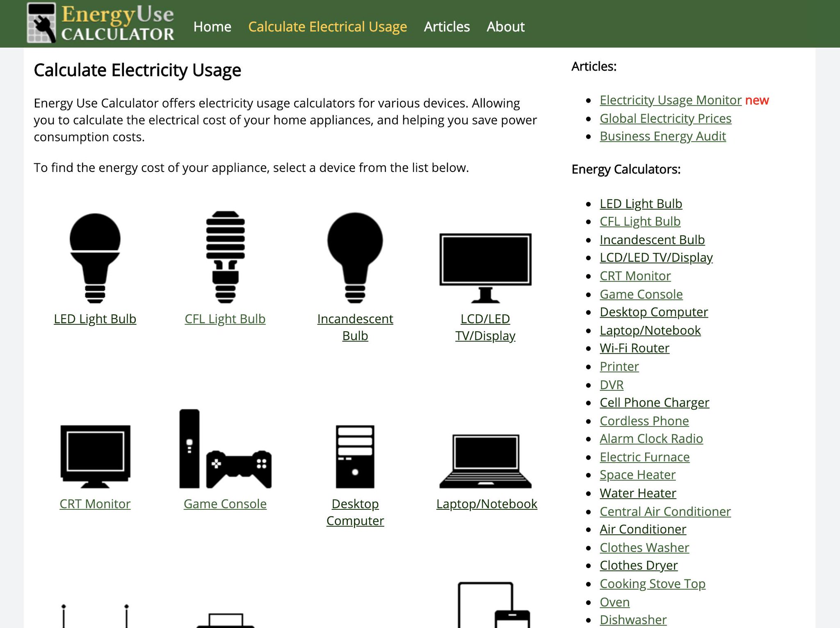The width and height of the screenshot is (840, 628).
Task: Open Central Air Conditioner sidebar link
Action: click(665, 511)
